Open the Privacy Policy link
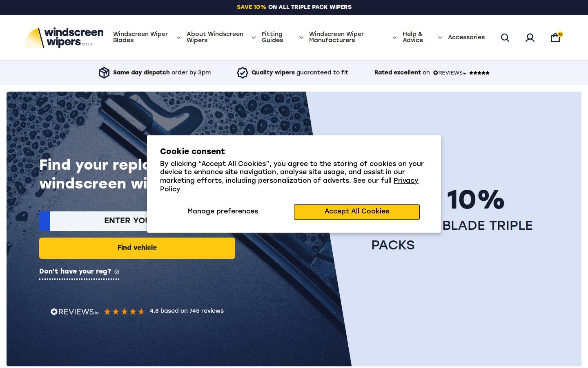This screenshot has height=368, width=588. click(289, 185)
